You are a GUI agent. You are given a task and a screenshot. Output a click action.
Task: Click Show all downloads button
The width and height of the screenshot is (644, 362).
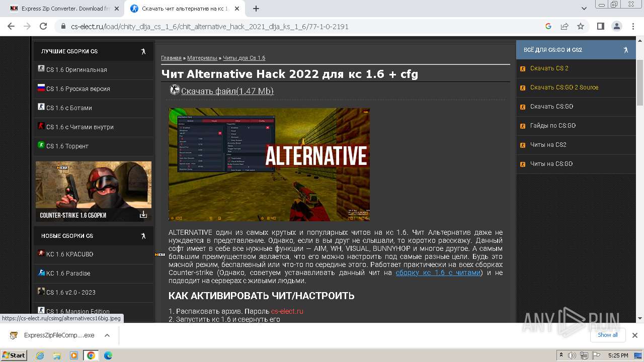point(608,335)
